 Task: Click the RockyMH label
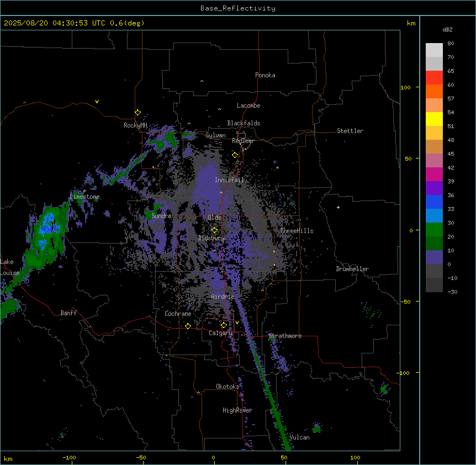click(135, 125)
